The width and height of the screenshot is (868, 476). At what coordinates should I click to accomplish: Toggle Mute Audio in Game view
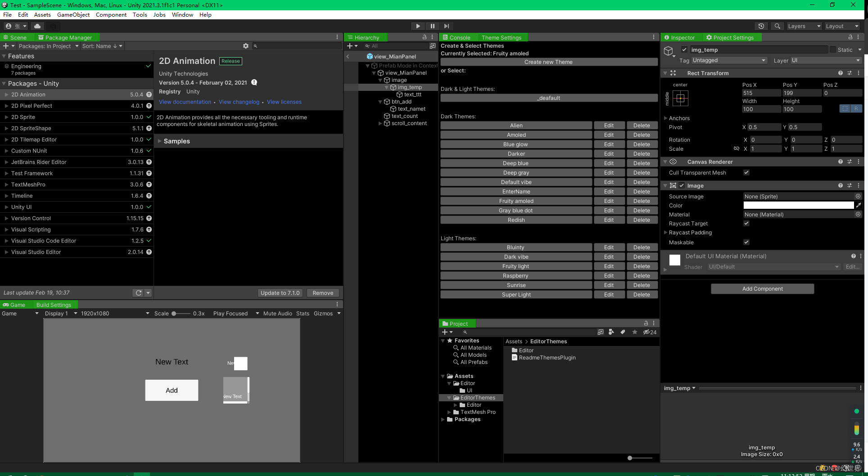(x=277, y=314)
